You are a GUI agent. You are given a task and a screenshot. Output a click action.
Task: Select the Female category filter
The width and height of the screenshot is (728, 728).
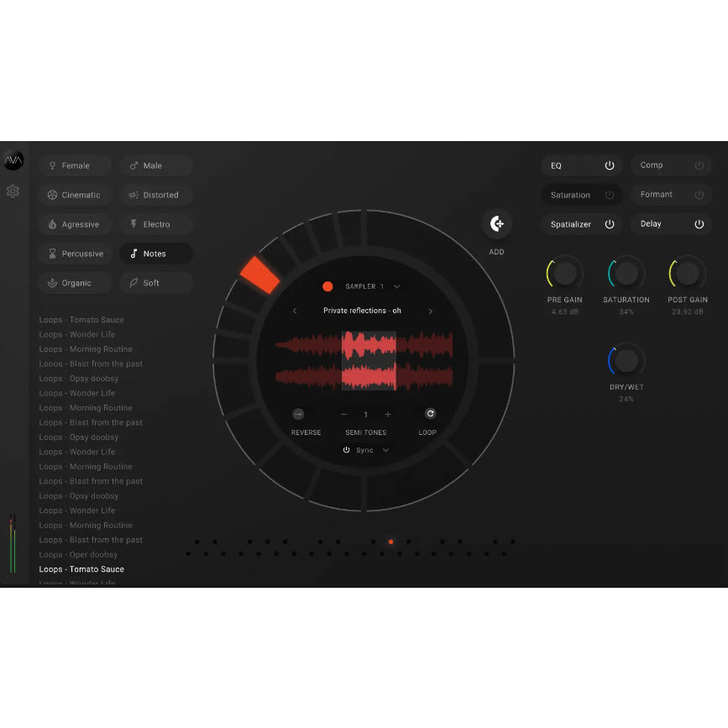click(x=75, y=165)
